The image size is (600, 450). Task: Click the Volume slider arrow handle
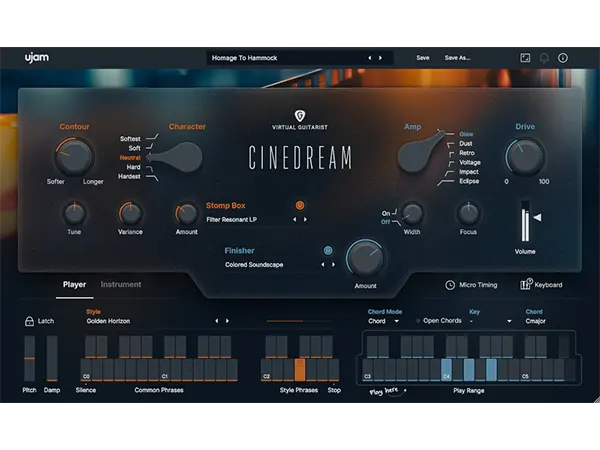pyautogui.click(x=538, y=217)
